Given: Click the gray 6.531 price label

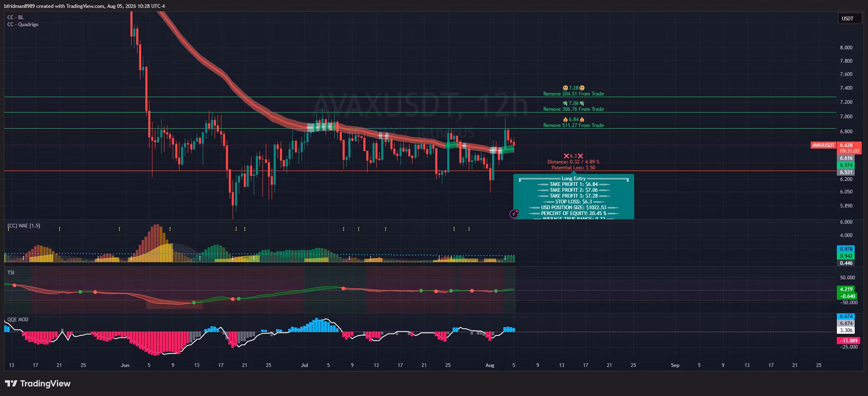Looking at the screenshot, I should click(846, 172).
